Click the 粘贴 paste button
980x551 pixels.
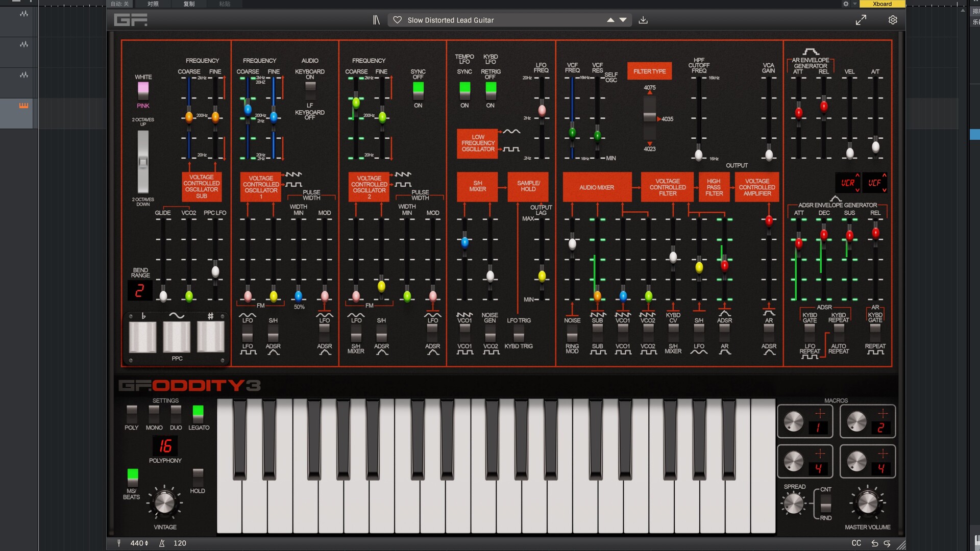[225, 4]
